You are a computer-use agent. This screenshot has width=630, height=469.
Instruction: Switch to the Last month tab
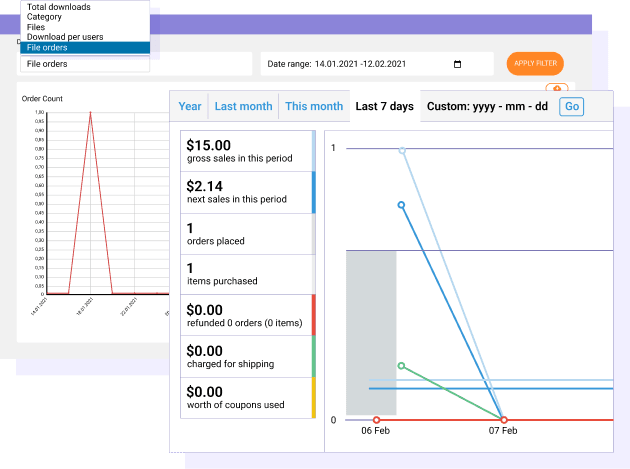click(x=243, y=106)
